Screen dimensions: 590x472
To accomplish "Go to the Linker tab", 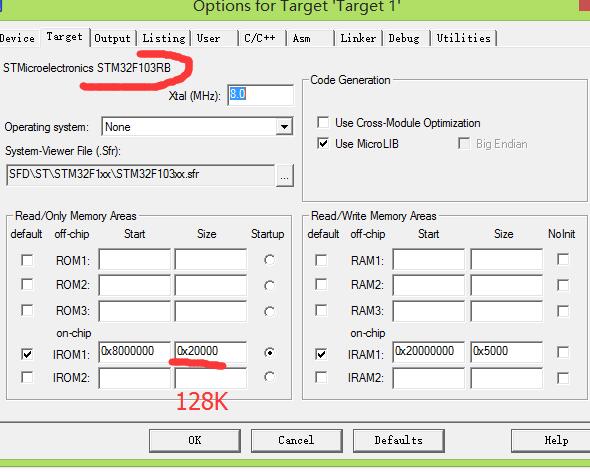I will point(358,38).
